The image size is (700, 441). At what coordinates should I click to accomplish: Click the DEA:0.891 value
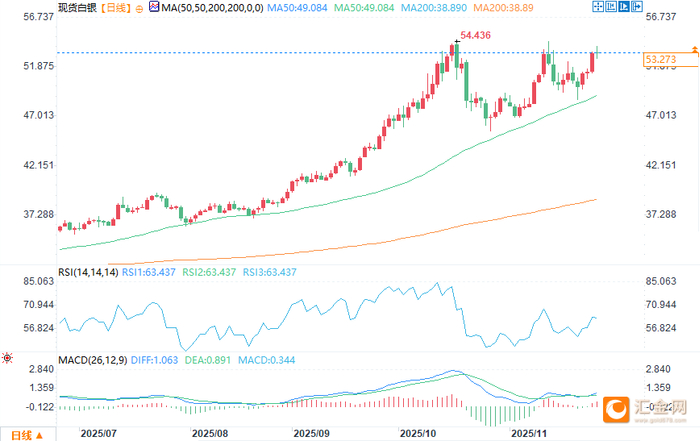208,360
